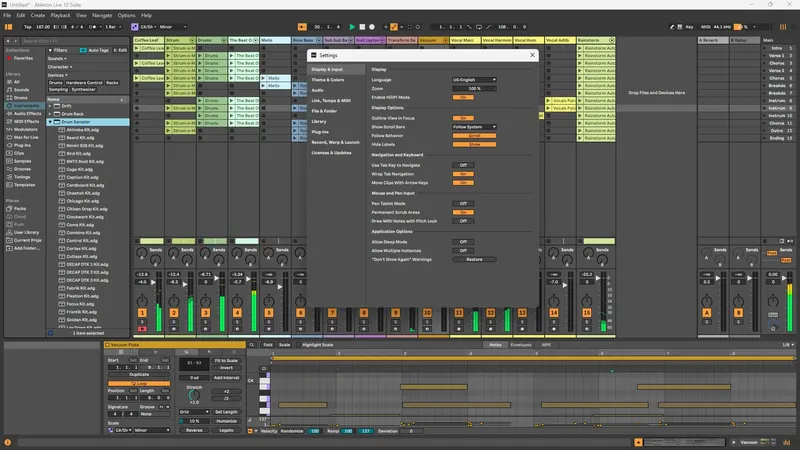The image size is (800, 450).
Task: Open the Playback menu
Action: click(60, 16)
